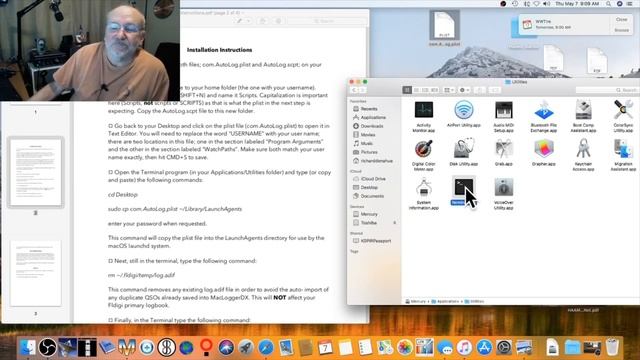Open Spotlight search in menu bar

[609, 4]
